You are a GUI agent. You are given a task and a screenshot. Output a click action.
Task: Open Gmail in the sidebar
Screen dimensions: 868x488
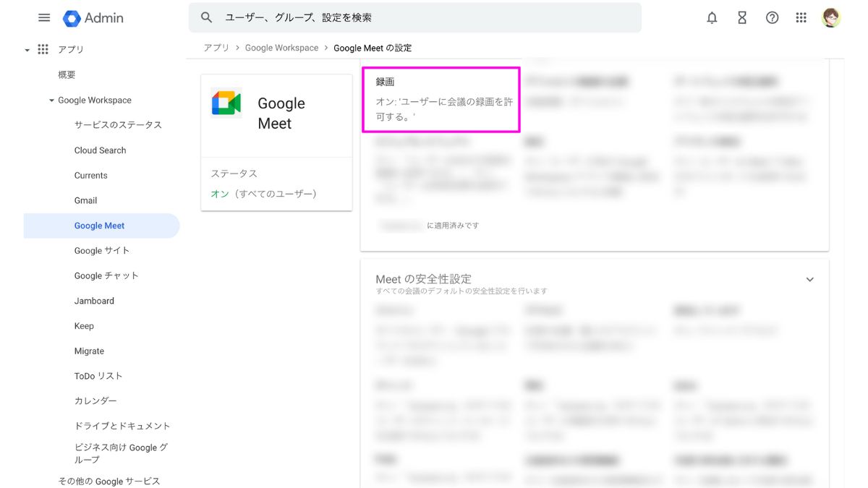coord(85,200)
